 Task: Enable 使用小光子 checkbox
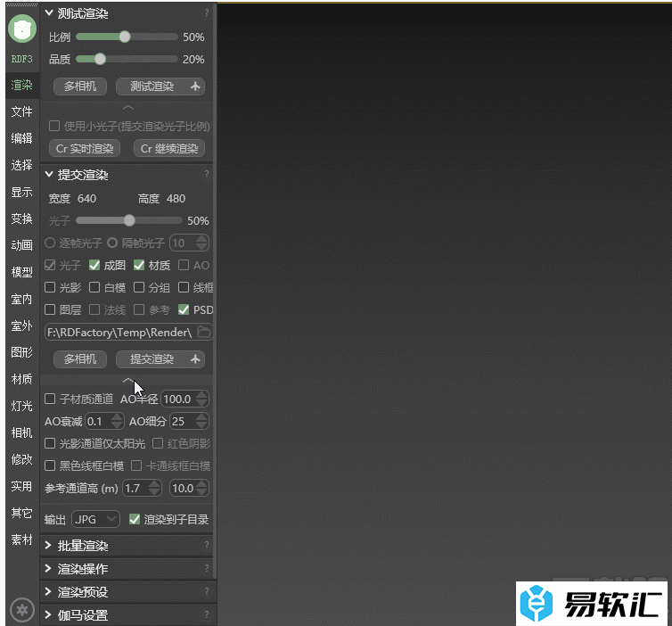coord(54,126)
